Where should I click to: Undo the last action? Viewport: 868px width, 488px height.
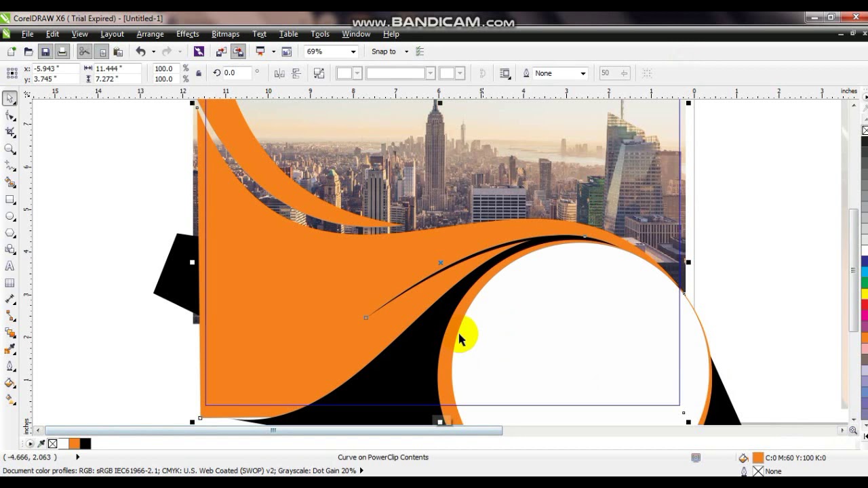click(x=140, y=52)
